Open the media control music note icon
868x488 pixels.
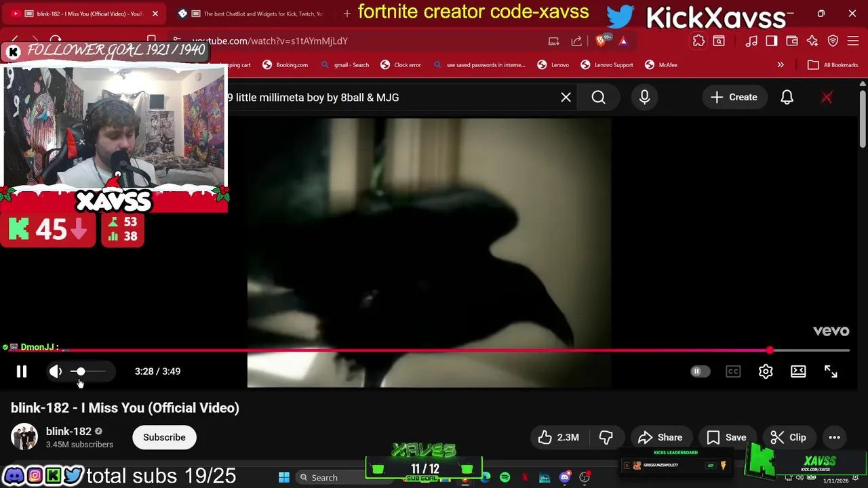pyautogui.click(x=751, y=41)
